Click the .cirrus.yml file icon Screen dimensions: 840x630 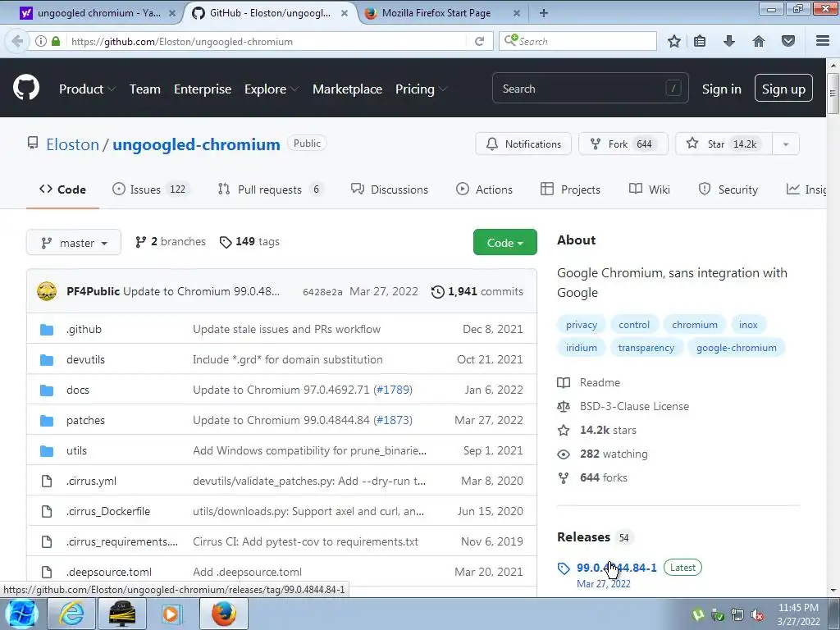(x=47, y=481)
